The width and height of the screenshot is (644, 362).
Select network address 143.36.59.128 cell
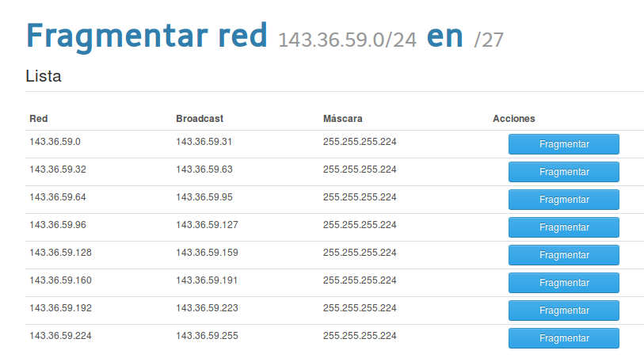pos(60,253)
